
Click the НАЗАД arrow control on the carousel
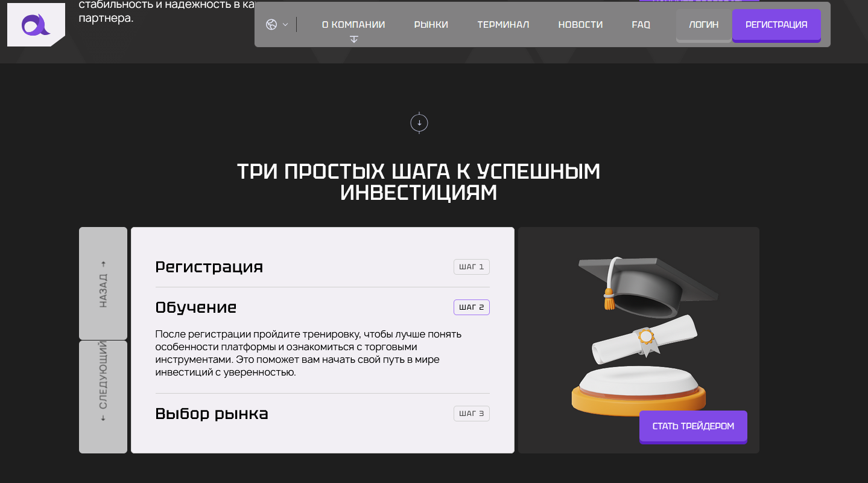point(103,283)
